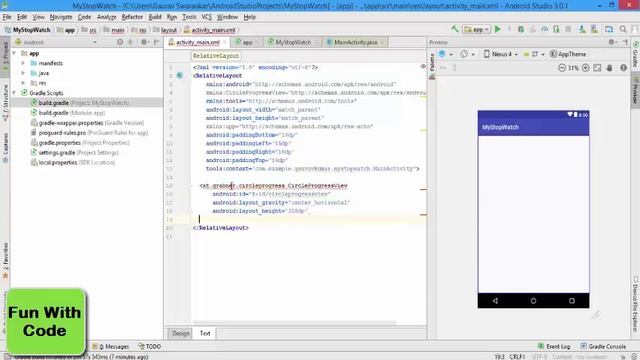Viewport: 640px width, 360px height.
Task: Zoom in the layout preview
Action: click(x=586, y=68)
